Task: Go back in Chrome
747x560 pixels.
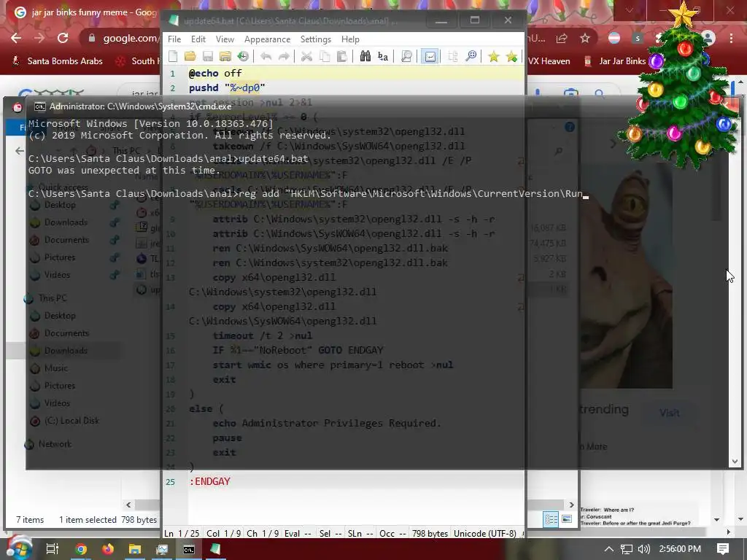Action: (x=16, y=38)
